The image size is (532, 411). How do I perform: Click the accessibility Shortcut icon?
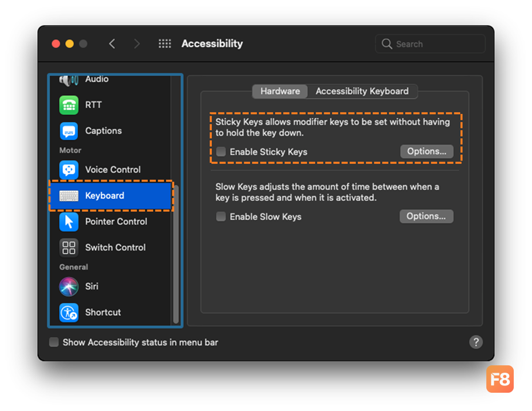[69, 313]
